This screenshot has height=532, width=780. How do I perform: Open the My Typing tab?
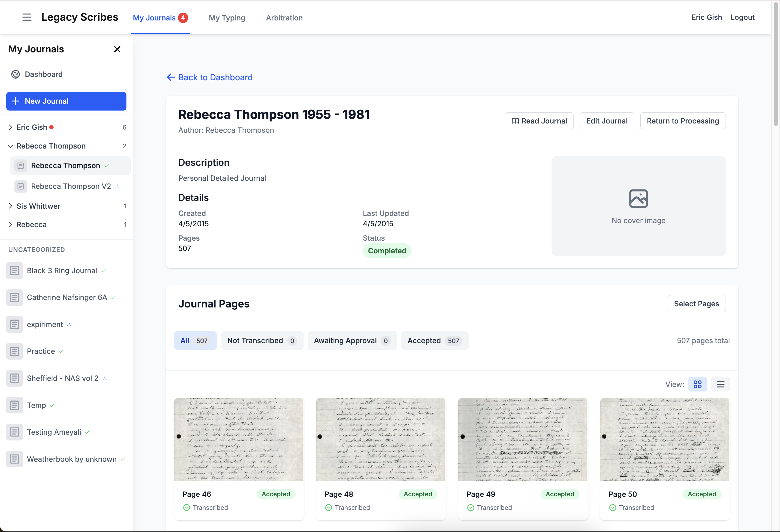coord(227,18)
